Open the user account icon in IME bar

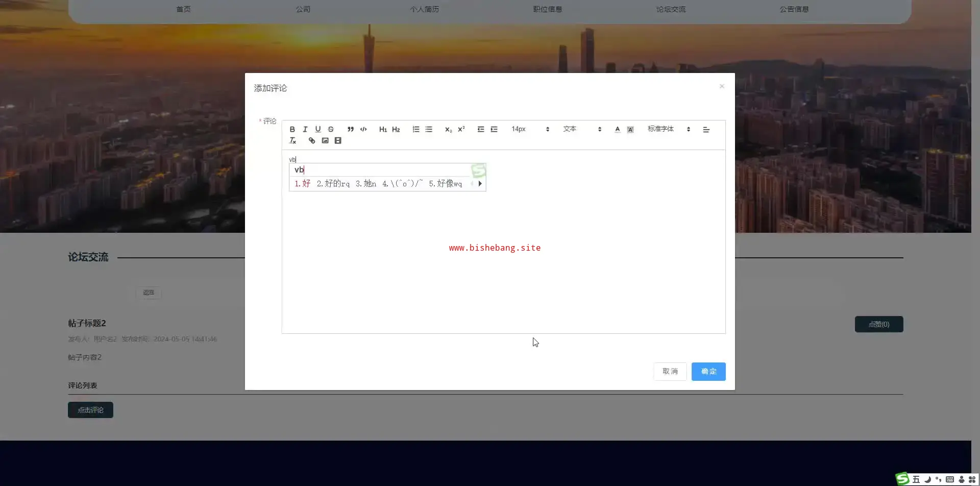pyautogui.click(x=962, y=479)
